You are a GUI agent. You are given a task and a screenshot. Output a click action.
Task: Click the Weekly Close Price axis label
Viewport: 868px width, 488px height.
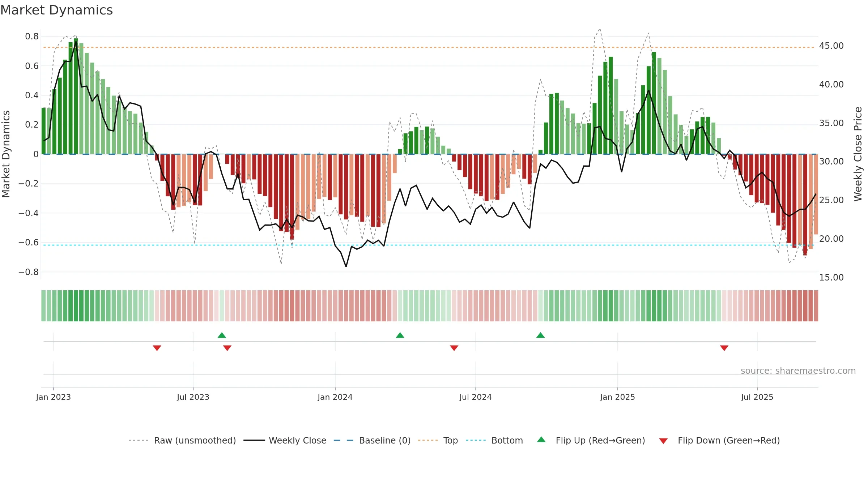(858, 154)
